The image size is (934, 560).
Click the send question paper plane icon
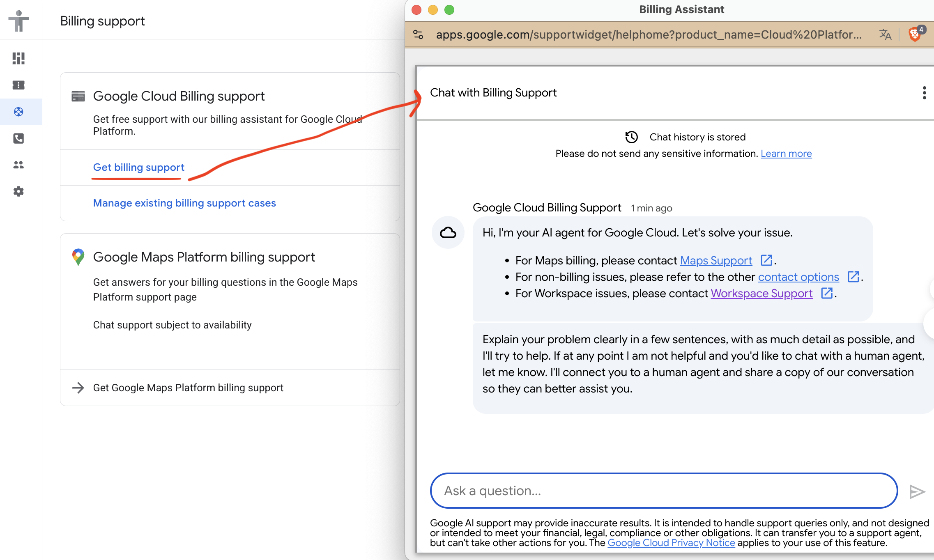pyautogui.click(x=917, y=491)
